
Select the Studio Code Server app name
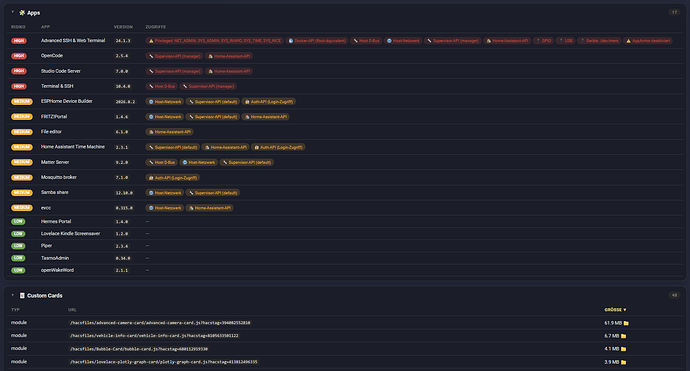(61, 71)
